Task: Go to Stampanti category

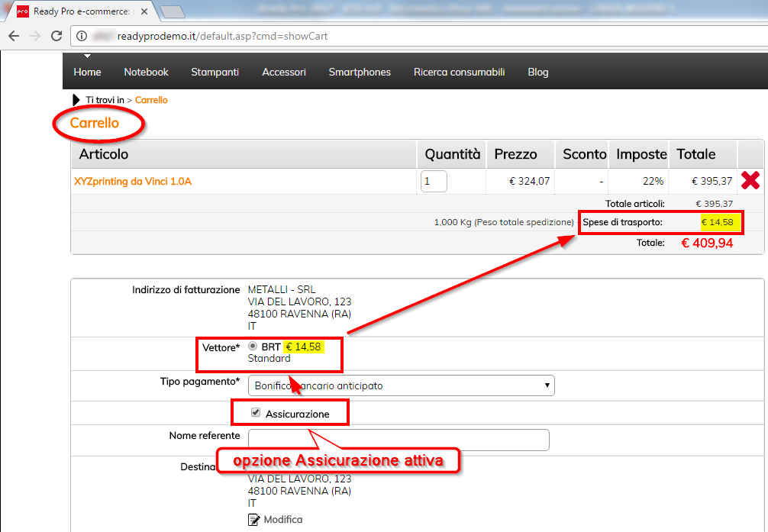Action: click(x=215, y=72)
